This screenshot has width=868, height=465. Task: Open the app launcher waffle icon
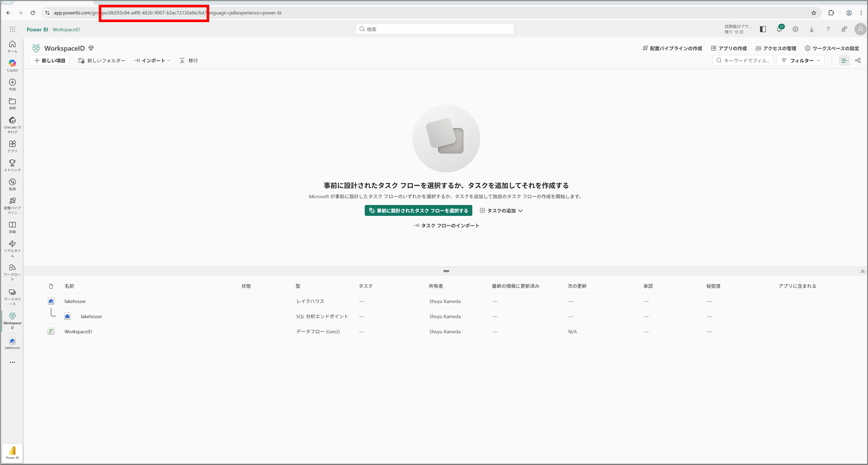click(12, 29)
